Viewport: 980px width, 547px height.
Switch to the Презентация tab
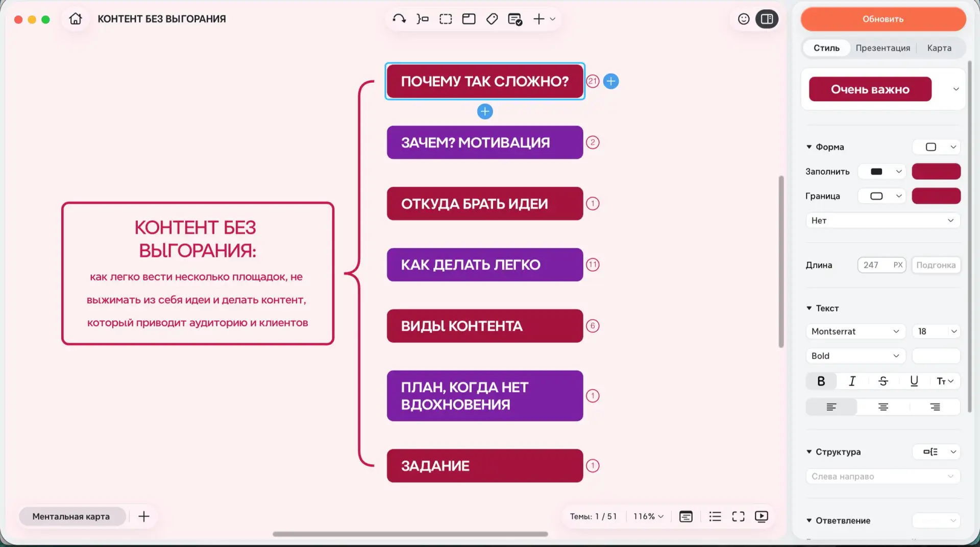[883, 48]
